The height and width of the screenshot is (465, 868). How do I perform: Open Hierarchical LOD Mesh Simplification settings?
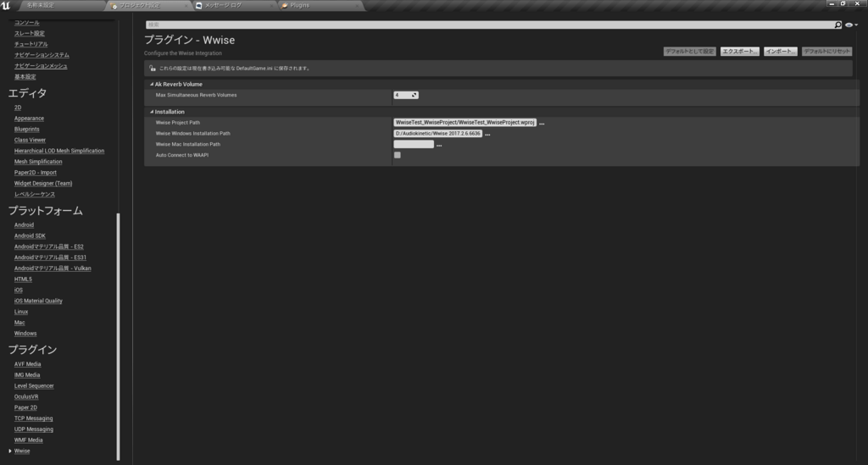click(59, 151)
